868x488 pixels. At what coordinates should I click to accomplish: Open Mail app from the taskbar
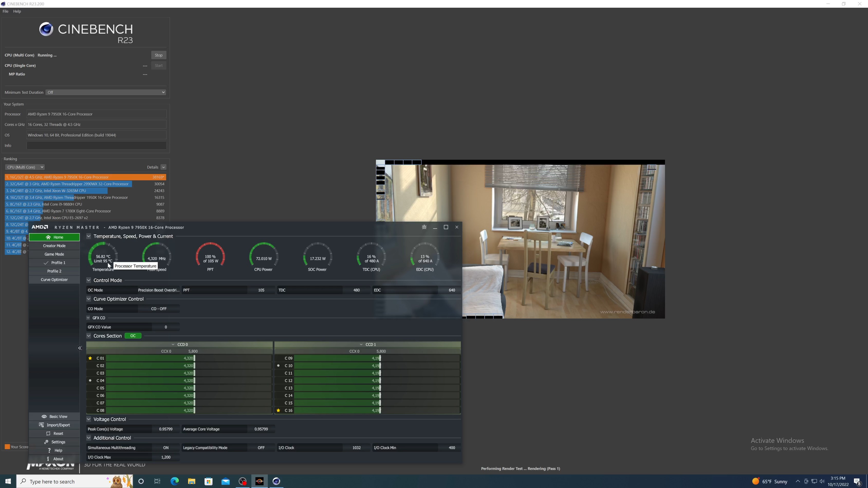(225, 481)
